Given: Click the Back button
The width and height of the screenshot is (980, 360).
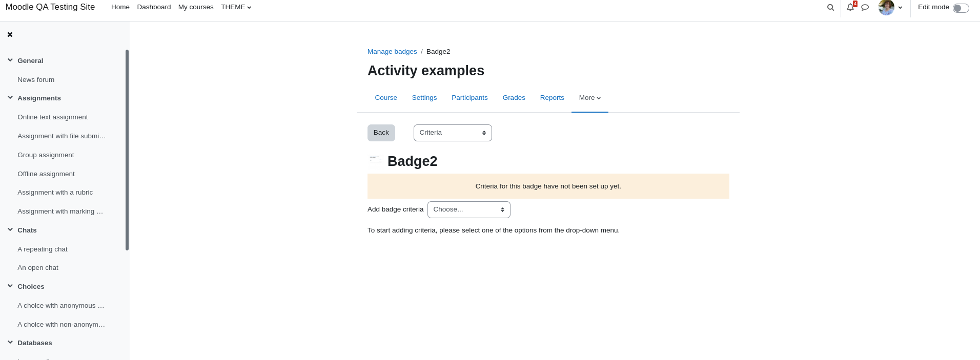Looking at the screenshot, I should pos(381,133).
